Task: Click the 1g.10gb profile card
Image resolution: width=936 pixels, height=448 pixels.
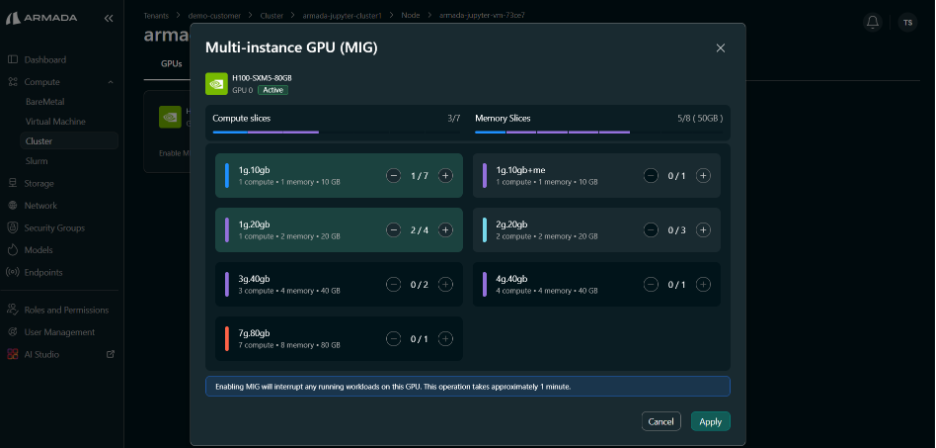Action: click(339, 176)
